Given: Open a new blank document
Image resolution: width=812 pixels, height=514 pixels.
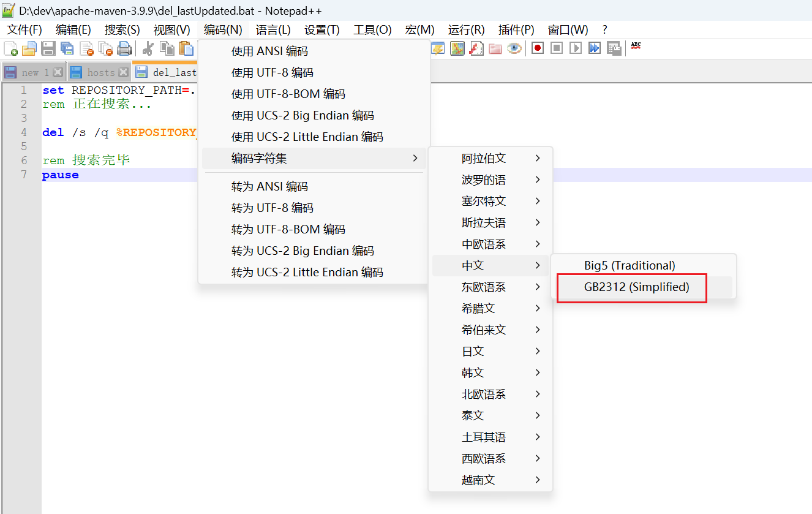Looking at the screenshot, I should 10,48.
